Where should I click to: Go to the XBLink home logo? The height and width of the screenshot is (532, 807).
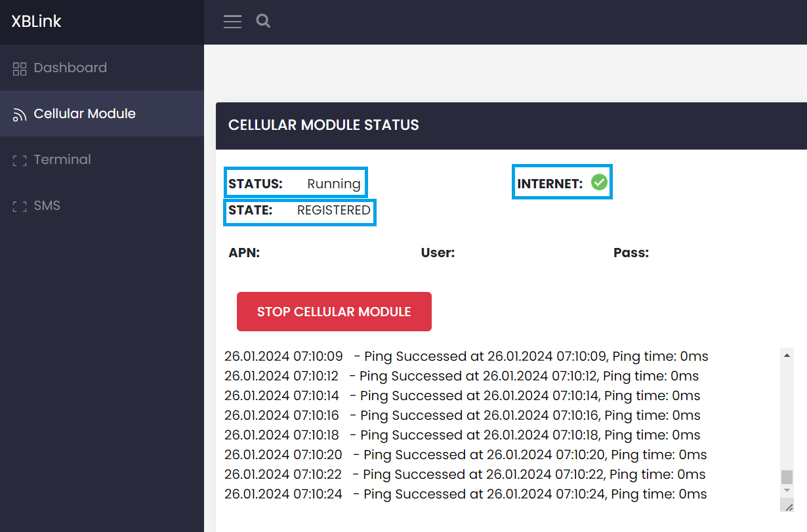[36, 22]
